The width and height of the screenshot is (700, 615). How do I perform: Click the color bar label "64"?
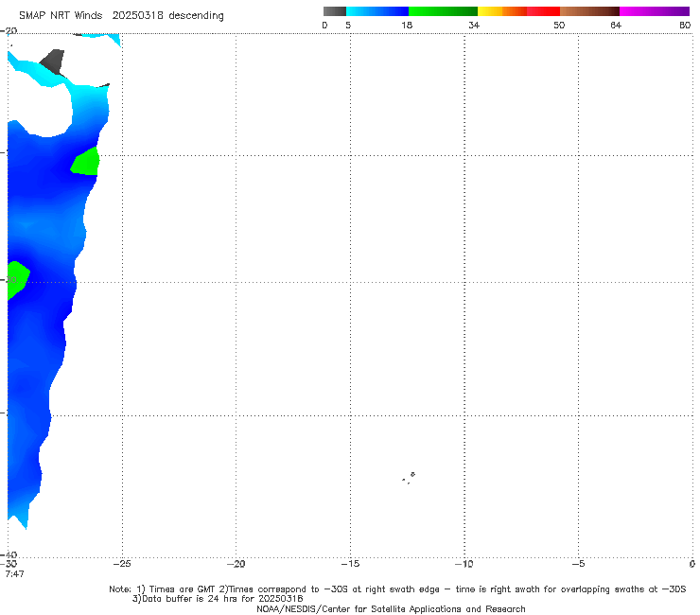616,26
